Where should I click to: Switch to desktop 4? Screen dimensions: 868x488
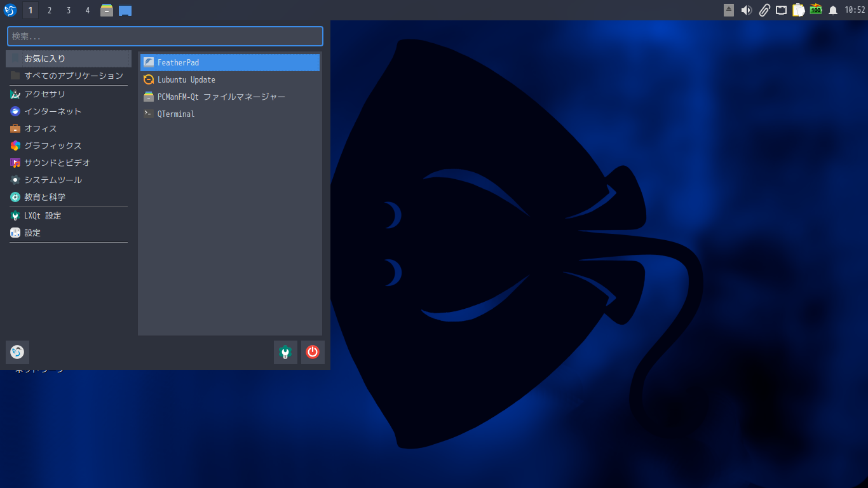pos(88,10)
